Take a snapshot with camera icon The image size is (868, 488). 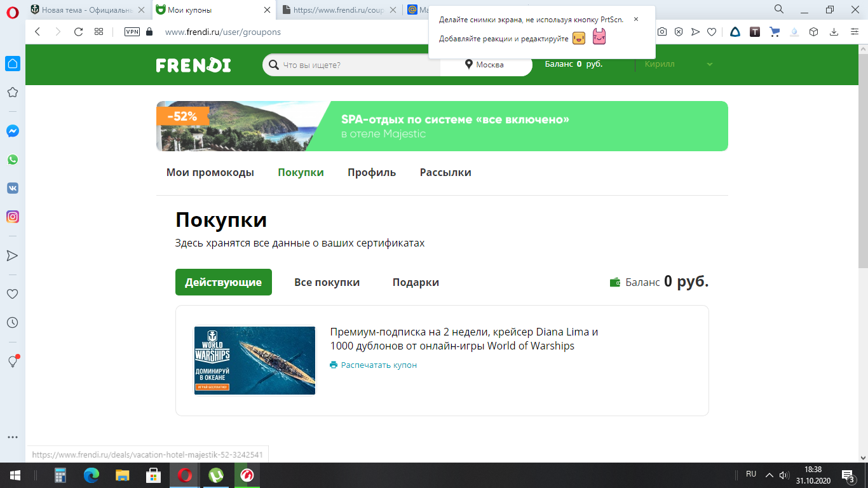(x=662, y=32)
